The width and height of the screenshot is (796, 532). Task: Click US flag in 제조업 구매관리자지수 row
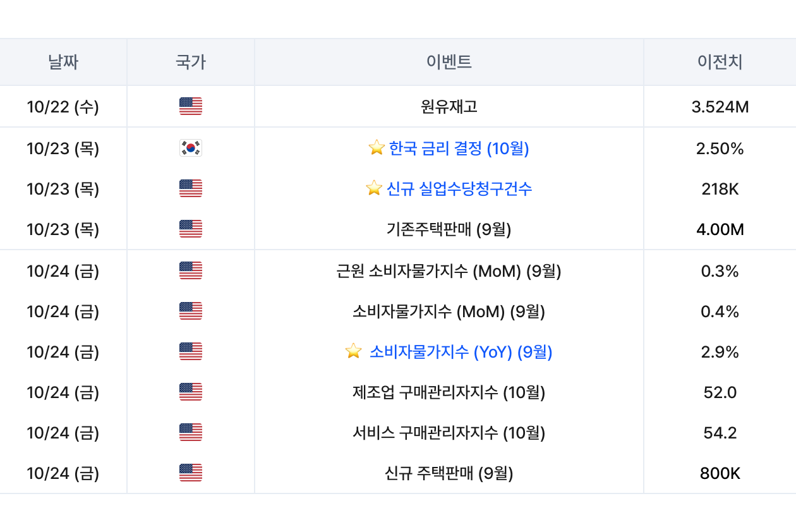(x=190, y=392)
